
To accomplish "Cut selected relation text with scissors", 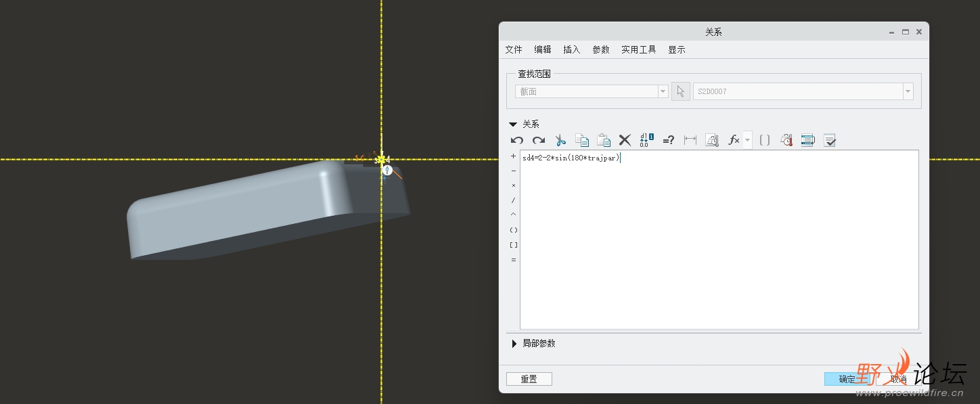I will coord(560,140).
